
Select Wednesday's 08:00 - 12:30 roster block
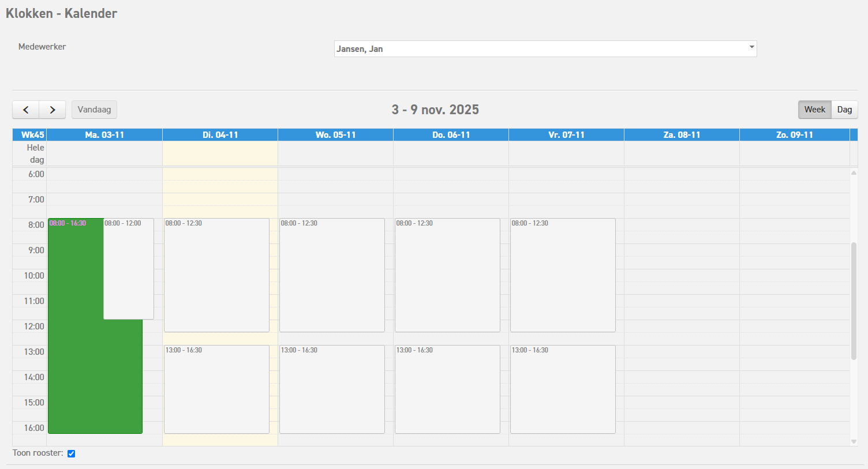coord(332,275)
